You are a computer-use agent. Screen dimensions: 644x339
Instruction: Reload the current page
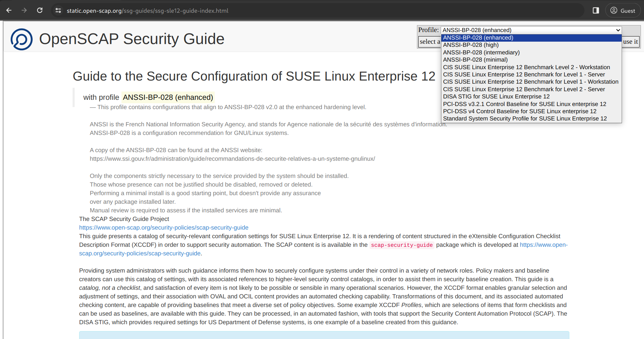(40, 10)
